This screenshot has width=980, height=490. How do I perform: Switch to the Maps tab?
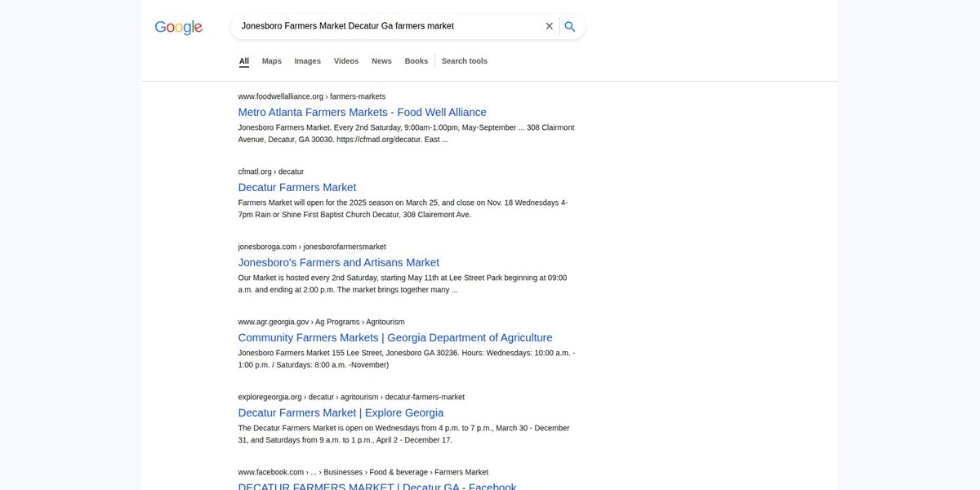(x=272, y=61)
